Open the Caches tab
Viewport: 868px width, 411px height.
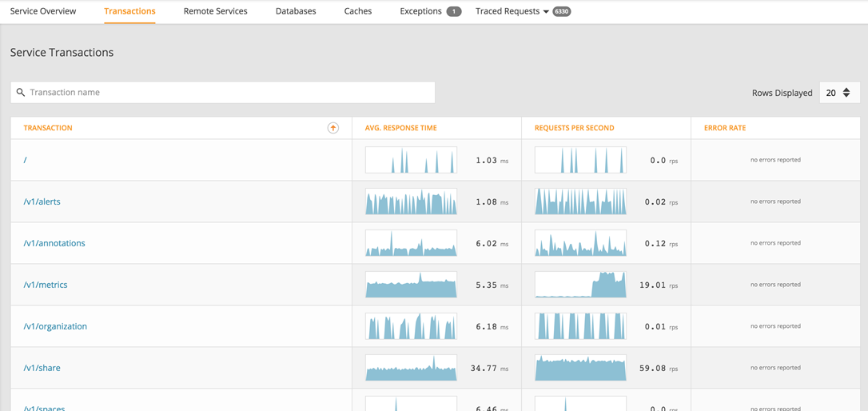point(358,11)
